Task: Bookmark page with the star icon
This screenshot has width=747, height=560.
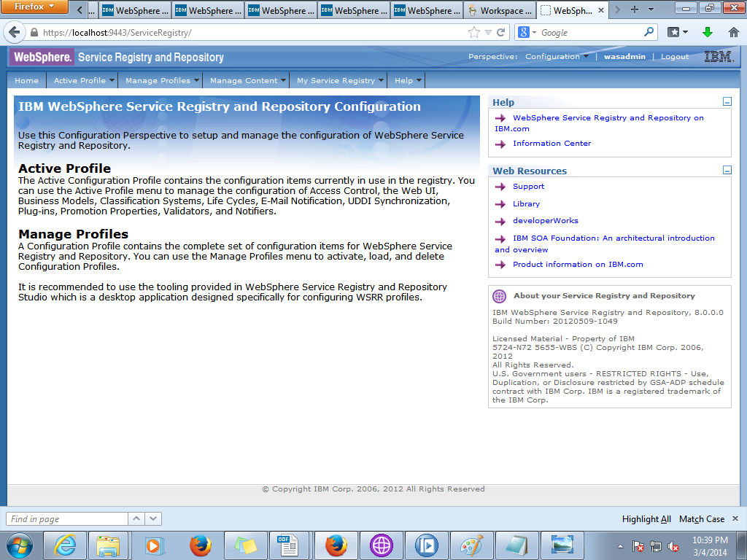Action: pyautogui.click(x=474, y=32)
